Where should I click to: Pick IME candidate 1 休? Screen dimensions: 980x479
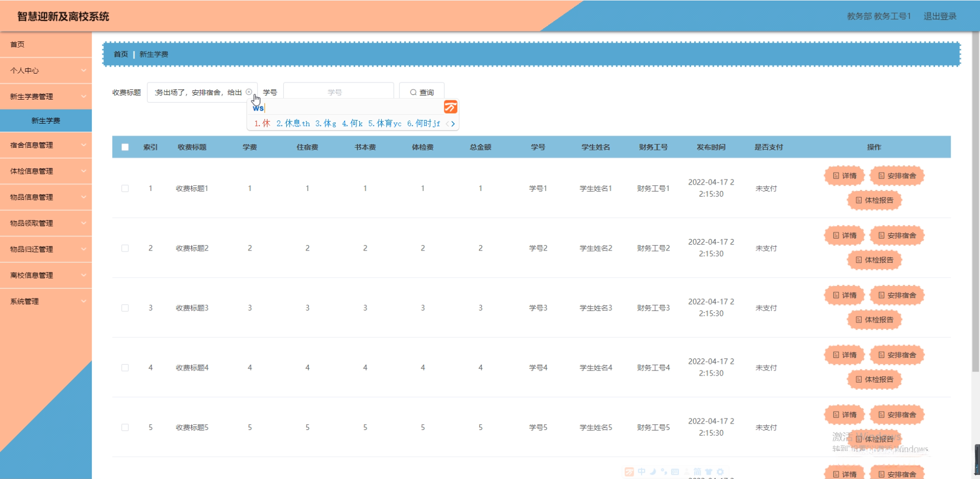262,124
